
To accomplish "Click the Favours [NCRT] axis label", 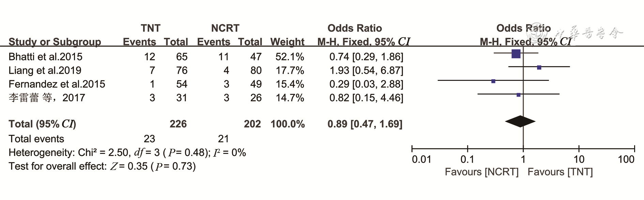I will [x=481, y=172].
